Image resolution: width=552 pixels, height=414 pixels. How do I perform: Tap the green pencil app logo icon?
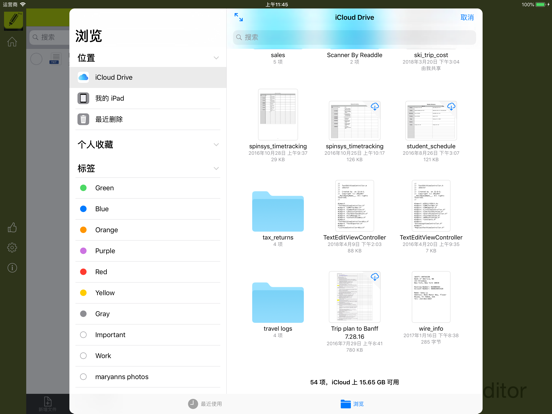(x=13, y=20)
